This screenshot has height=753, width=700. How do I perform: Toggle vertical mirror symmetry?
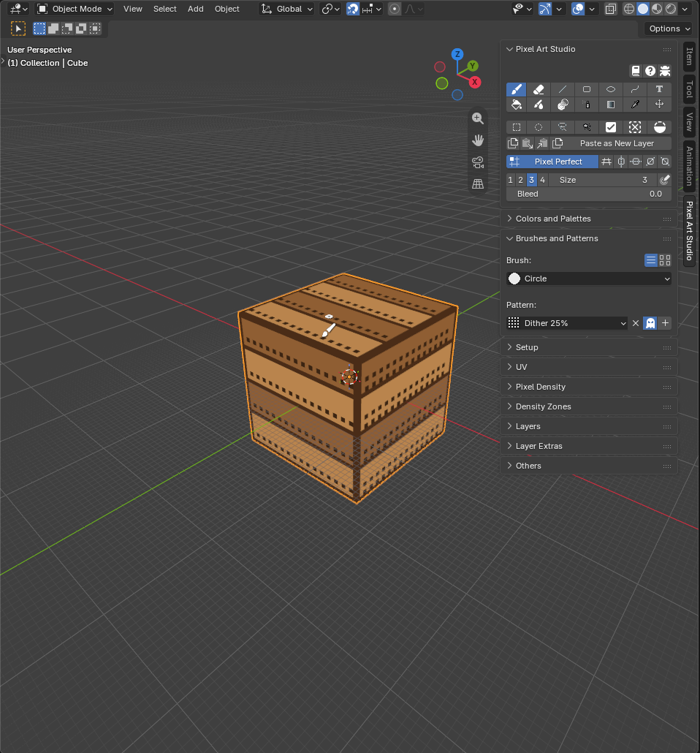[x=621, y=162]
